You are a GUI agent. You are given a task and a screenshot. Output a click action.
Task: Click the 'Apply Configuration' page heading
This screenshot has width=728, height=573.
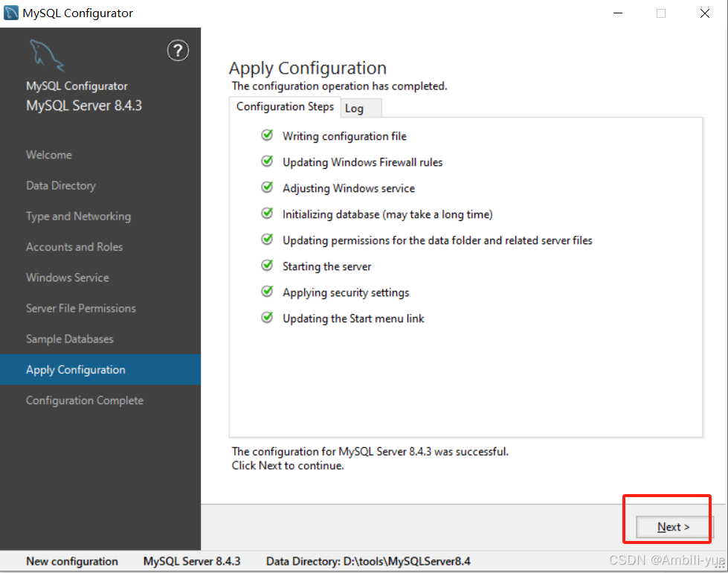308,68
